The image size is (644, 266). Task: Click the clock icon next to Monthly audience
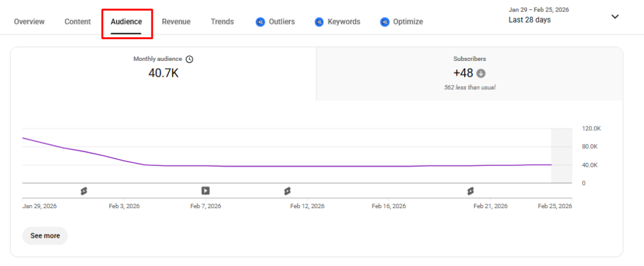coord(189,59)
